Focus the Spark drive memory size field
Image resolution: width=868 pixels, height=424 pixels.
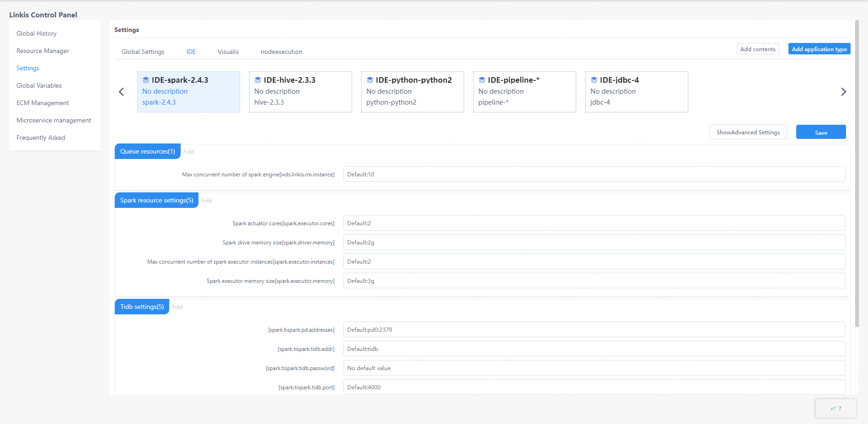click(x=594, y=243)
